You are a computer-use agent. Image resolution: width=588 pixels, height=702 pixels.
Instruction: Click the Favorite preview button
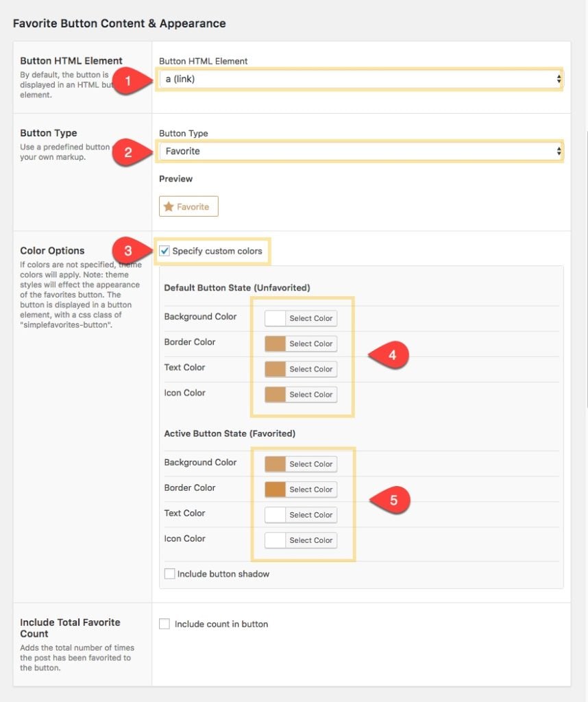coord(188,205)
